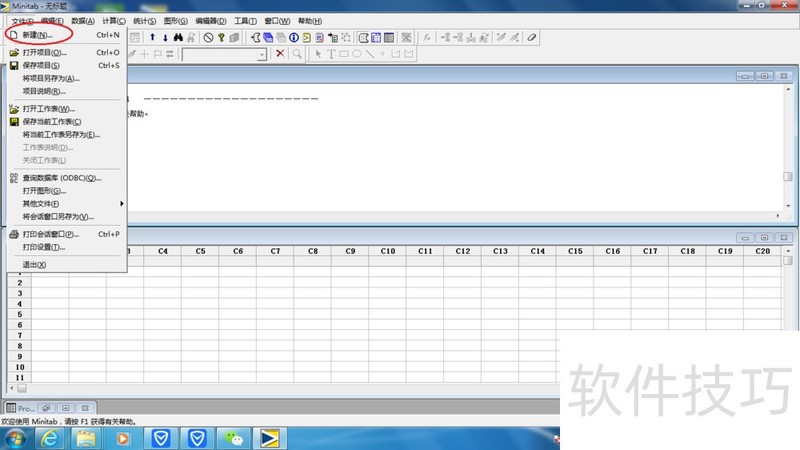Choose 保存项目(S) menu item
The image size is (800, 450).
67,65
